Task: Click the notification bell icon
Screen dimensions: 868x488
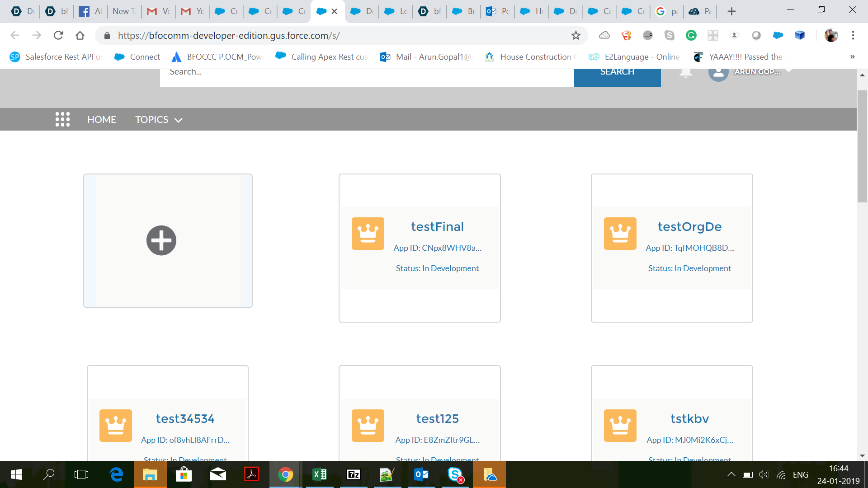Action: [x=685, y=73]
